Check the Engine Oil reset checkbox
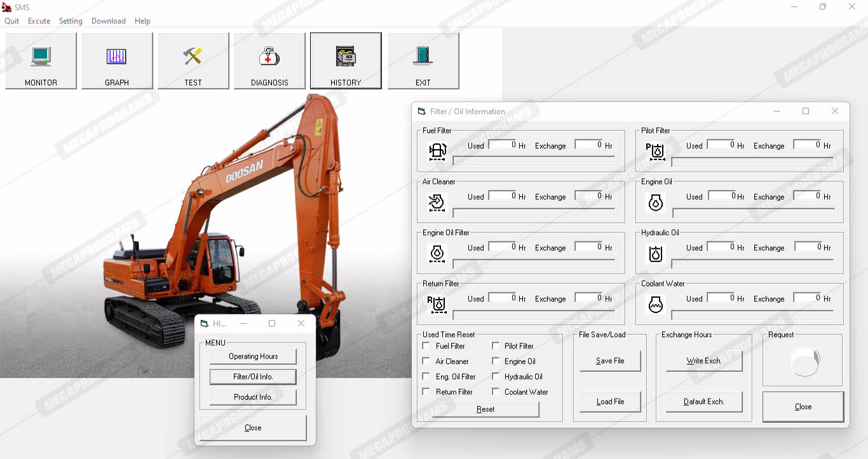 [496, 361]
